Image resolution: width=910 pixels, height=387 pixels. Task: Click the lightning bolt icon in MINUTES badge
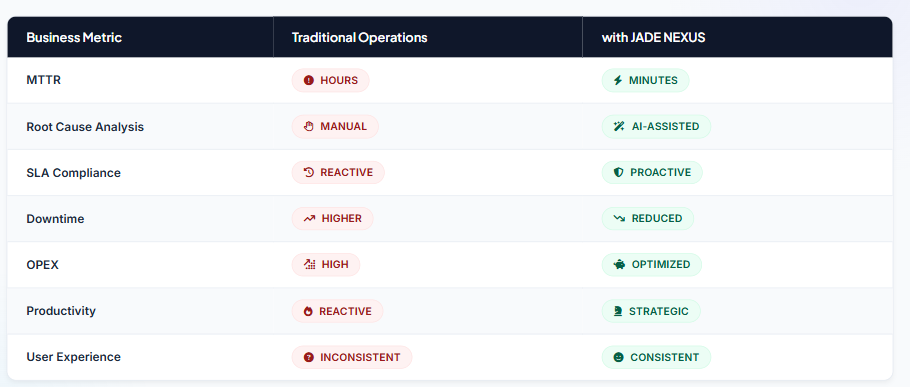(618, 80)
